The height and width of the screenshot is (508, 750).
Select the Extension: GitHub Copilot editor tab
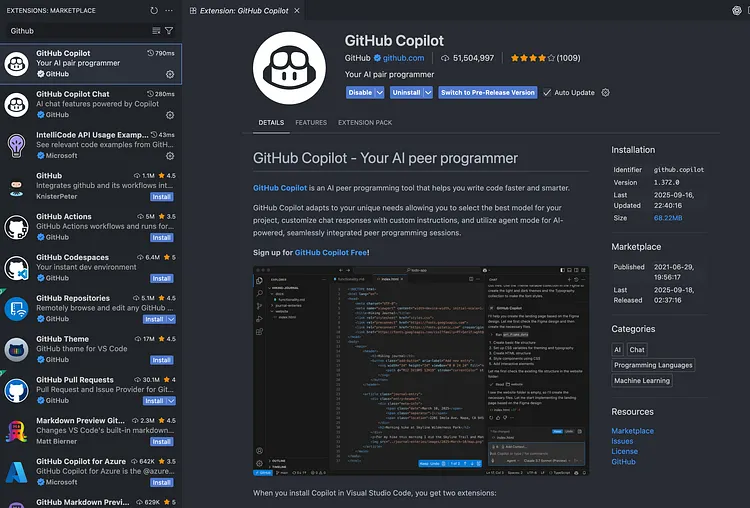(244, 11)
